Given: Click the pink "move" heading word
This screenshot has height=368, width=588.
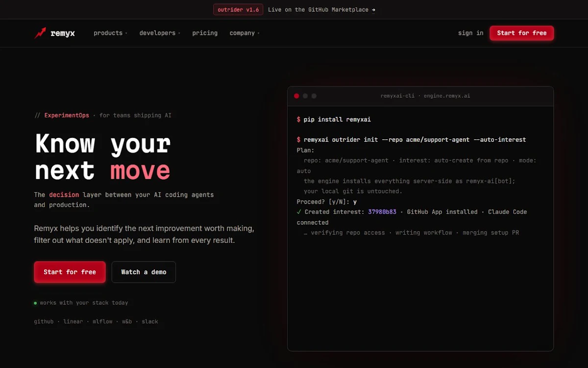Looking at the screenshot, I should pyautogui.click(x=140, y=170).
